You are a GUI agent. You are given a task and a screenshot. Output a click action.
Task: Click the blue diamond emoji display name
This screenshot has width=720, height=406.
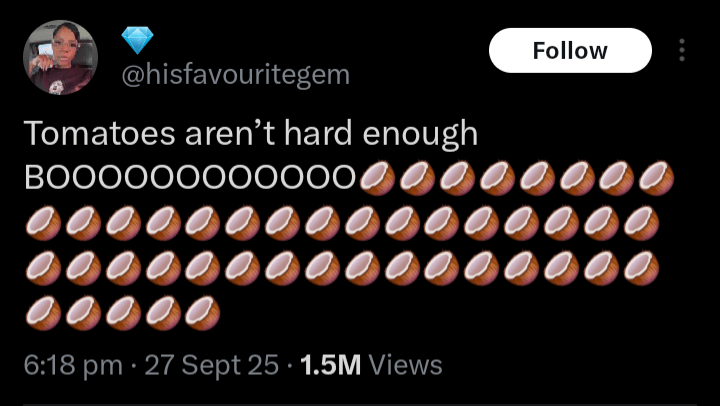tap(137, 40)
